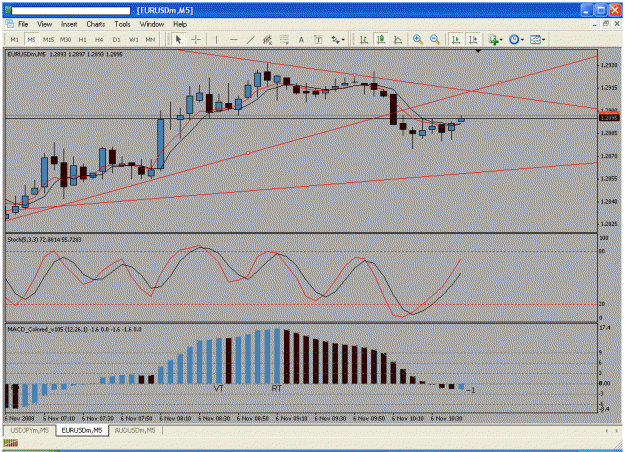Open the Insert menu
Image resolution: width=625 pixels, height=452 pixels.
tap(69, 24)
